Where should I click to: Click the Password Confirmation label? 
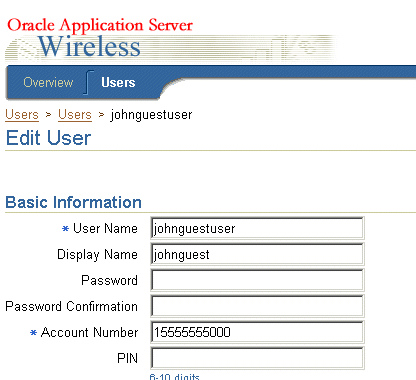click(71, 307)
